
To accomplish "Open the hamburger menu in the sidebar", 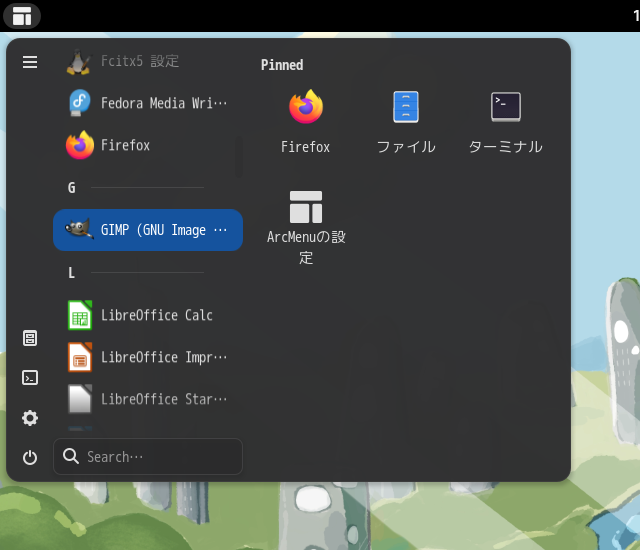I will [x=30, y=62].
